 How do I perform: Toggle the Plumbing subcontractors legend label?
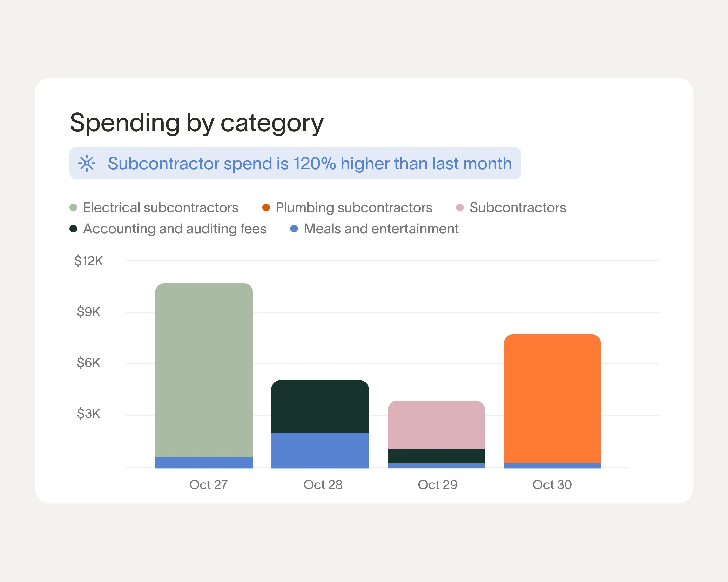[354, 207]
